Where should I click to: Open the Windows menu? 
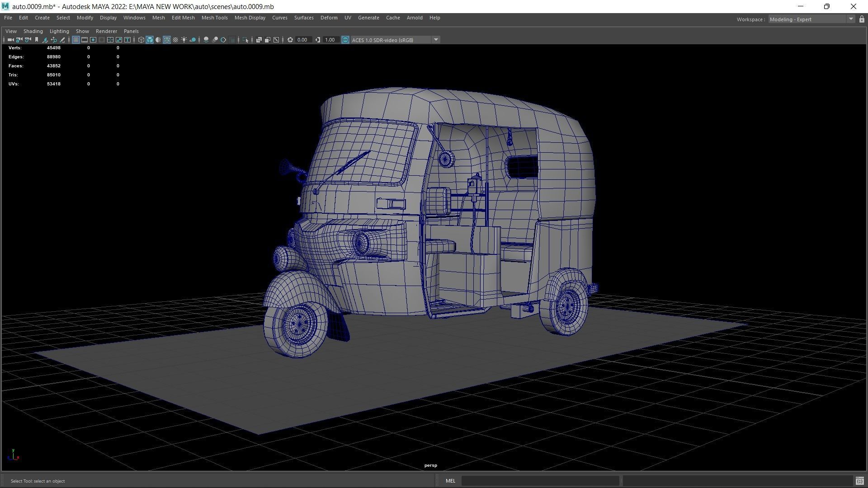[x=134, y=18]
